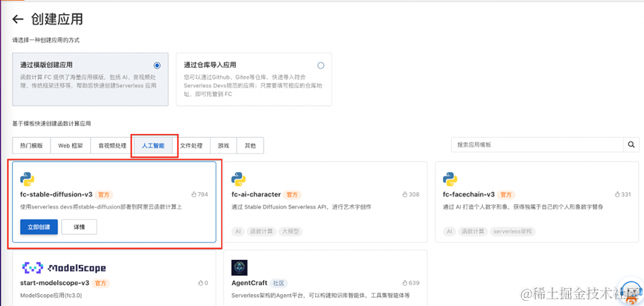Select the 人工智能 tab
The image size is (644, 306).
coord(153,145)
